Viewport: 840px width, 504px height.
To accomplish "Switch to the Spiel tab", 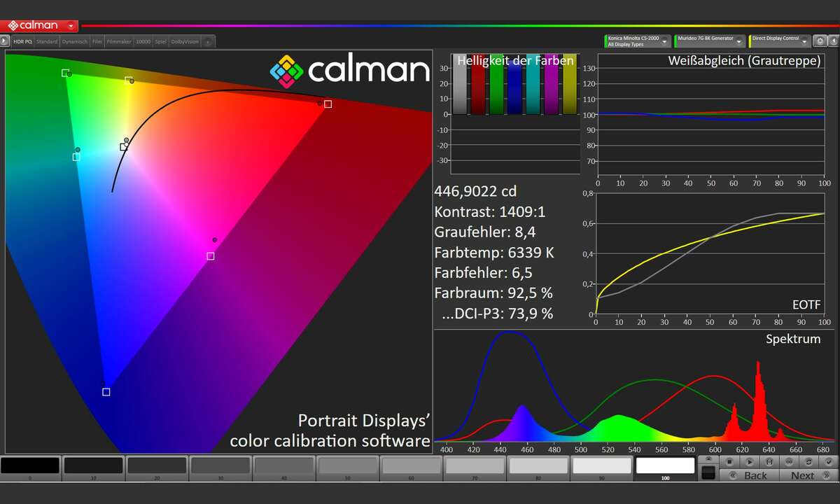I will tap(160, 42).
